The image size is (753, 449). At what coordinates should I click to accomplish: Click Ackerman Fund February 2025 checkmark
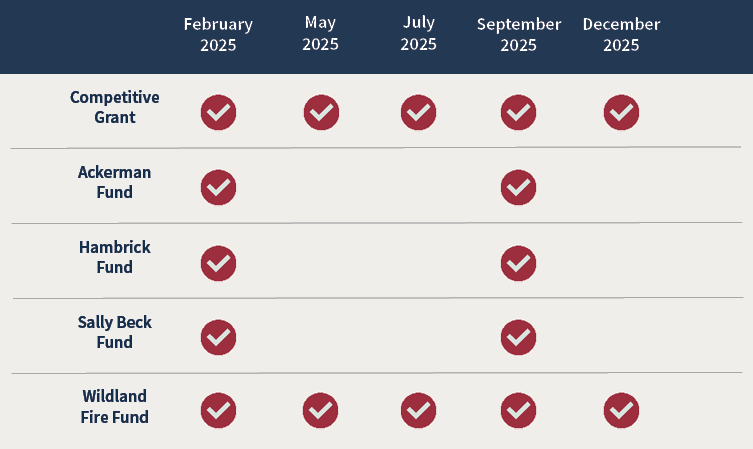219,187
